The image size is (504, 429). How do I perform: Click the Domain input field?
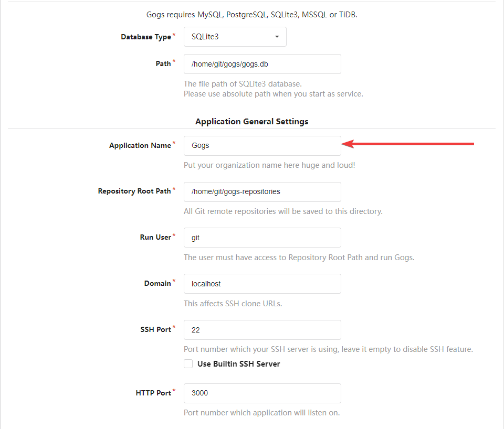[262, 284]
